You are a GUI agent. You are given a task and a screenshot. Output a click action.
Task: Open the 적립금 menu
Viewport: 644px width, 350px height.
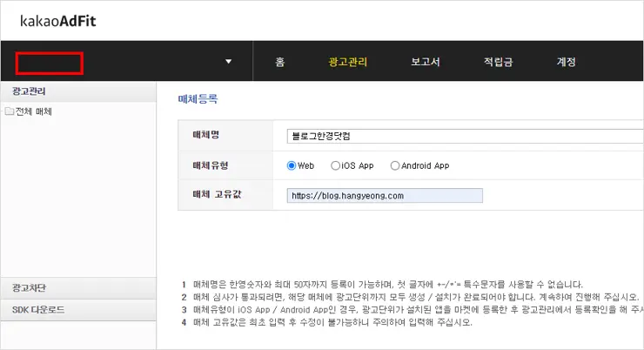click(498, 62)
